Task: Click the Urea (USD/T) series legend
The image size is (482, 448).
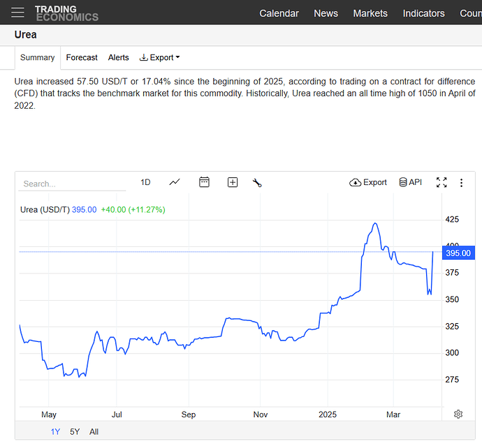Action: [45, 210]
